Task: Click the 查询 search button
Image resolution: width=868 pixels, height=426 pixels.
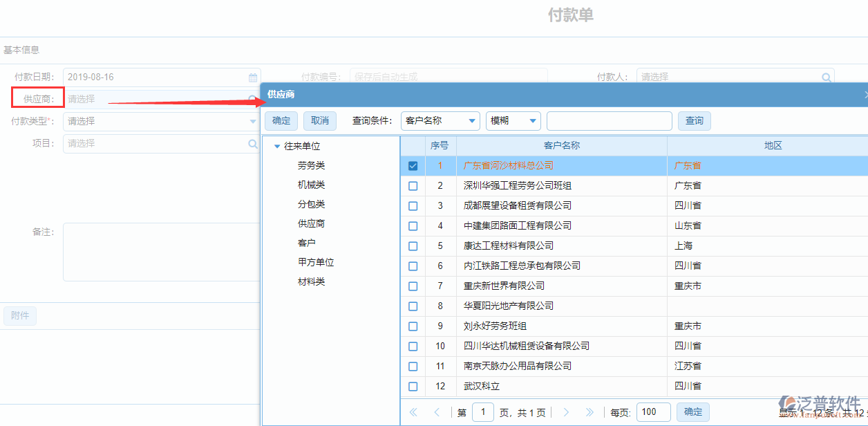Action: [x=694, y=120]
